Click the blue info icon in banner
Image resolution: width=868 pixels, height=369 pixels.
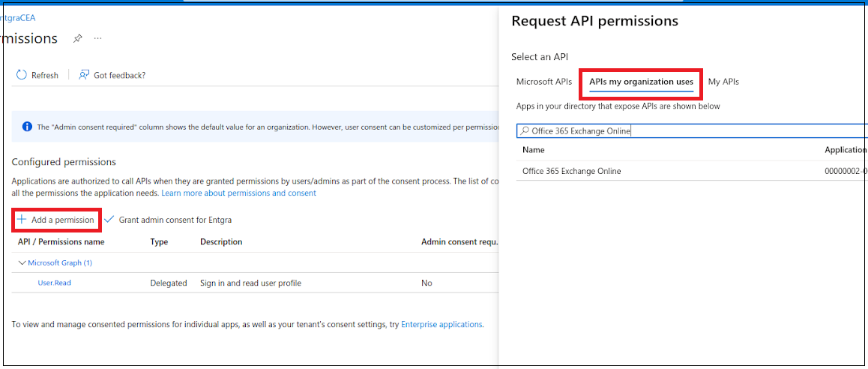[x=26, y=127]
